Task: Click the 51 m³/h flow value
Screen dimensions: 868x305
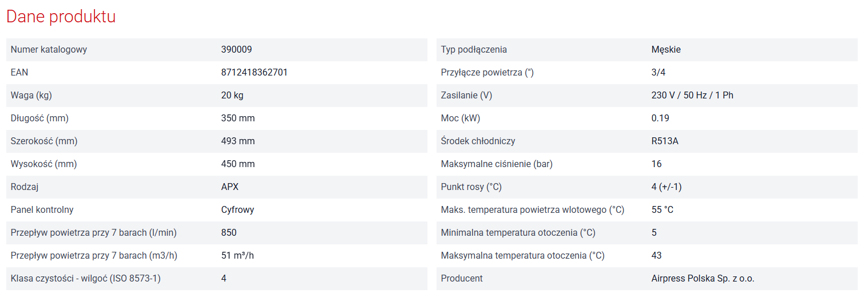Action: click(x=237, y=256)
